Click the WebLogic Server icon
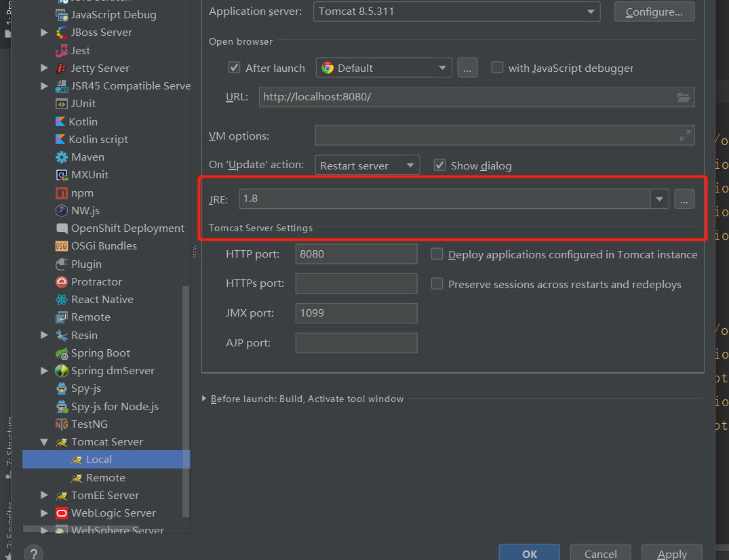Image resolution: width=729 pixels, height=560 pixels. 61,513
